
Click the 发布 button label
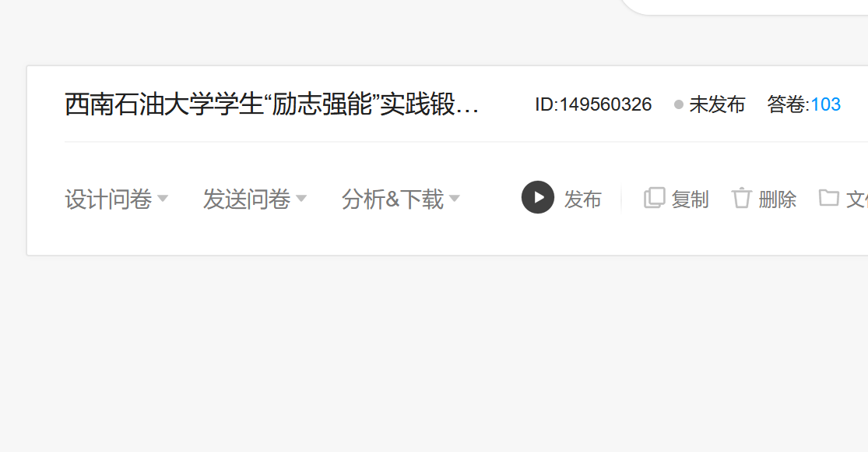[582, 200]
